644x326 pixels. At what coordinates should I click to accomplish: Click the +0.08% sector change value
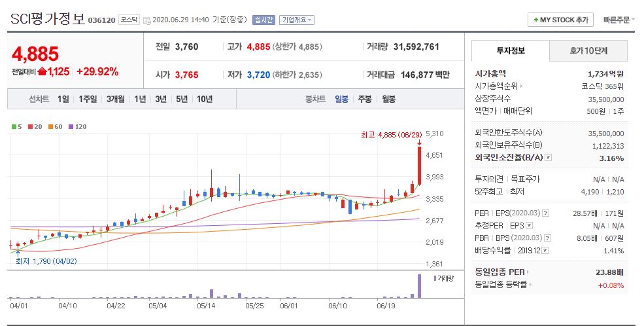click(x=611, y=285)
